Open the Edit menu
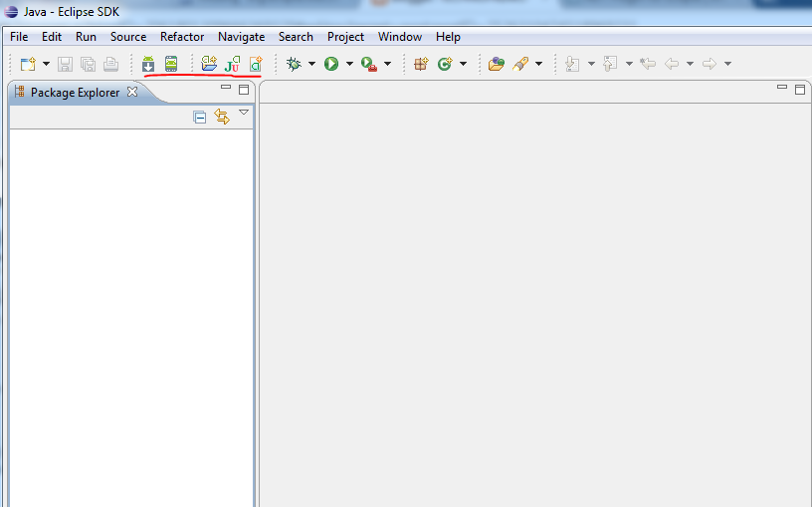The height and width of the screenshot is (507, 812). (52, 37)
